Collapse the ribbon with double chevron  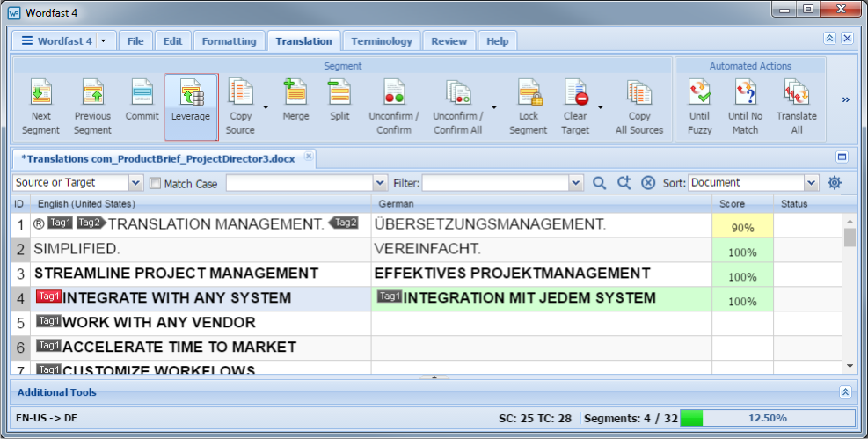[829, 38]
